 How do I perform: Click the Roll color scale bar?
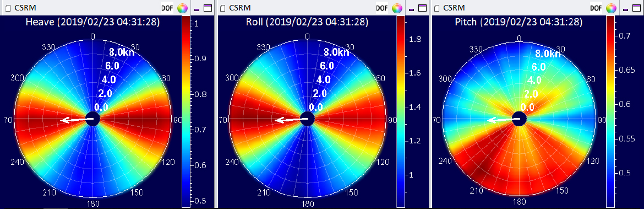(401, 111)
